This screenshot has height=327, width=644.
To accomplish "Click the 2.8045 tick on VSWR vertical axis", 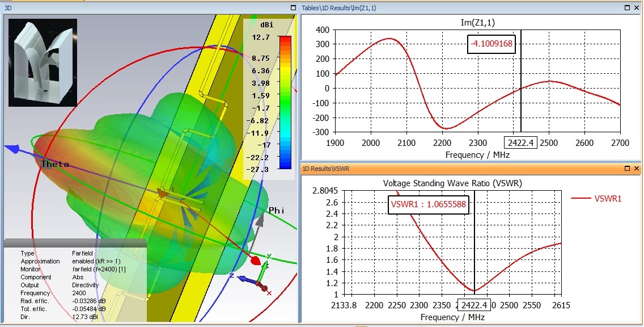I will [325, 191].
